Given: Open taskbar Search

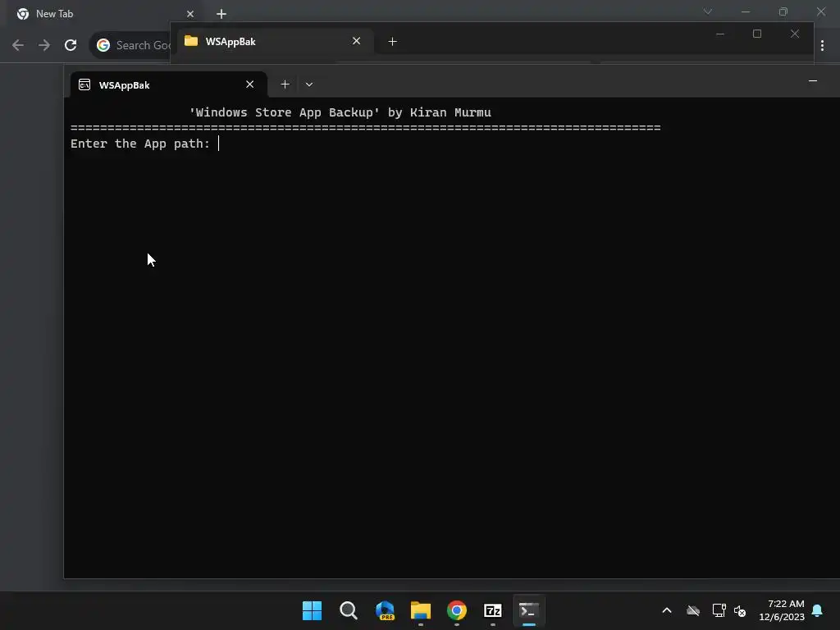Looking at the screenshot, I should (x=348, y=610).
